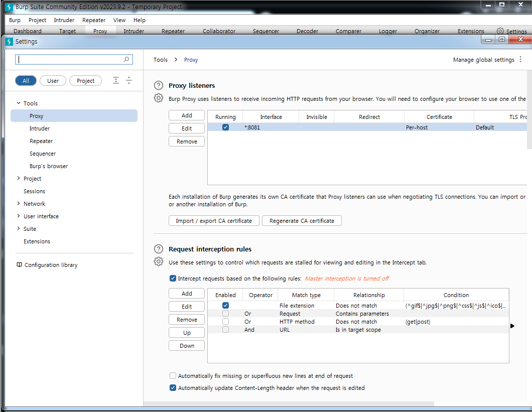Open the Burp menu
This screenshot has width=532, height=412.
(15, 20)
